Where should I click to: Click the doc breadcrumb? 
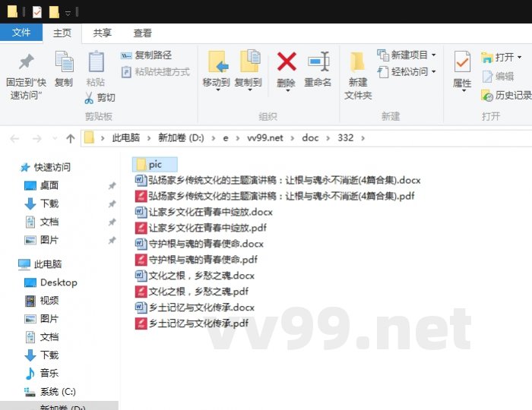click(310, 138)
